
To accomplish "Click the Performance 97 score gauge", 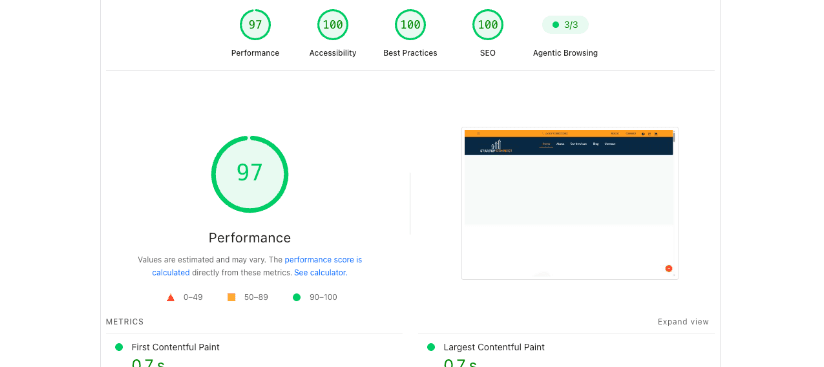I will (255, 25).
